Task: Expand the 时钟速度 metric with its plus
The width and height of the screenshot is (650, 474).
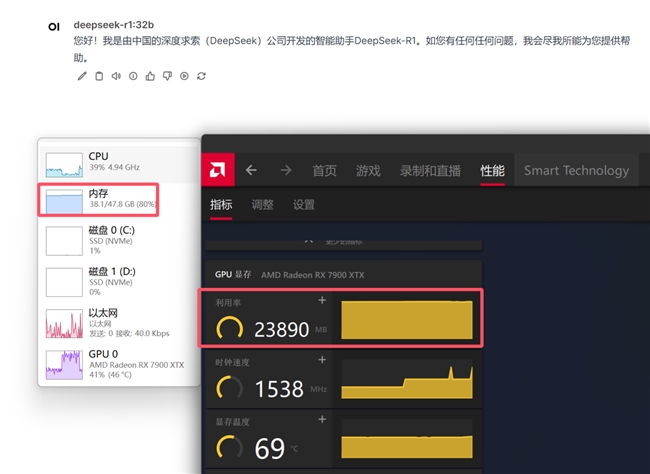Action: (322, 360)
